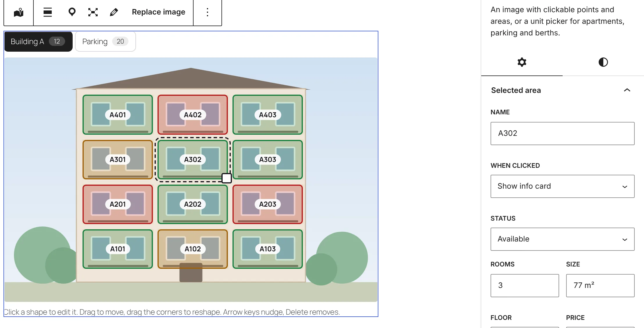This screenshot has width=644, height=328.
Task: Select apartment A101 on the building
Action: coord(118,249)
